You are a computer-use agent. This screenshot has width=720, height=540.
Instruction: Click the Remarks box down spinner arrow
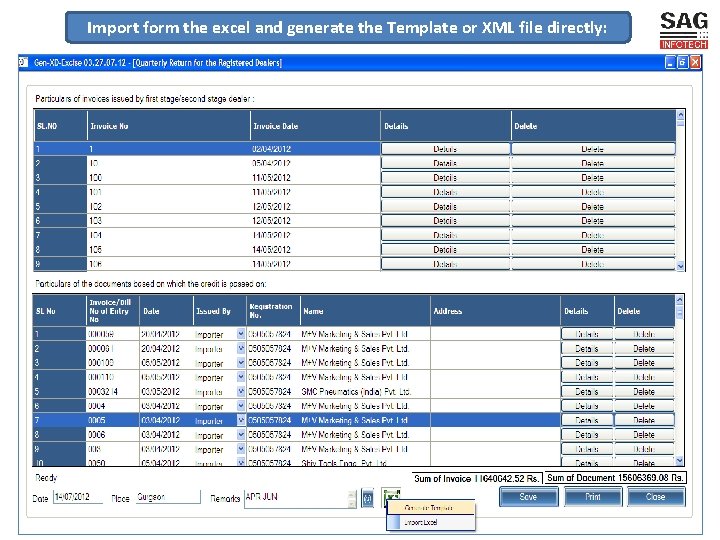click(352, 504)
